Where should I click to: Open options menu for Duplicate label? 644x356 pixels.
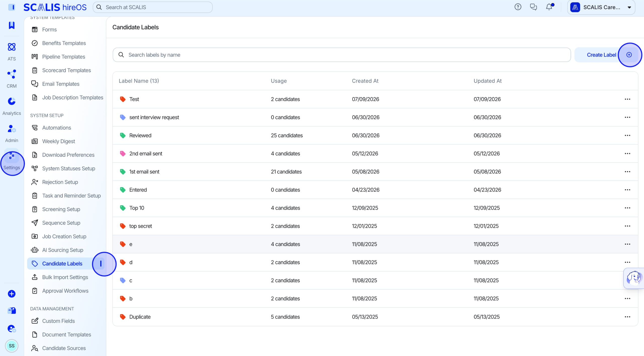point(627,317)
